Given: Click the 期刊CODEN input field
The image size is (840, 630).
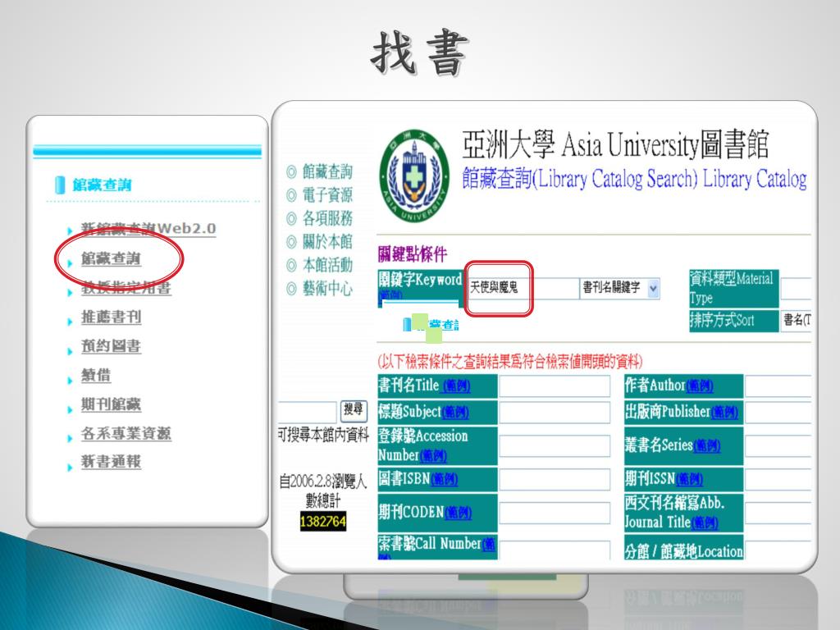Looking at the screenshot, I should [x=555, y=513].
